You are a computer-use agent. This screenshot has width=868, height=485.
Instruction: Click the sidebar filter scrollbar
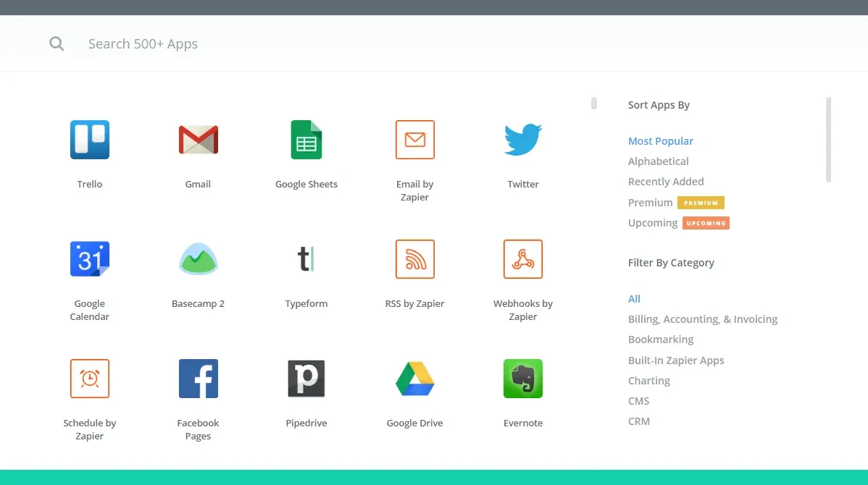click(x=828, y=140)
